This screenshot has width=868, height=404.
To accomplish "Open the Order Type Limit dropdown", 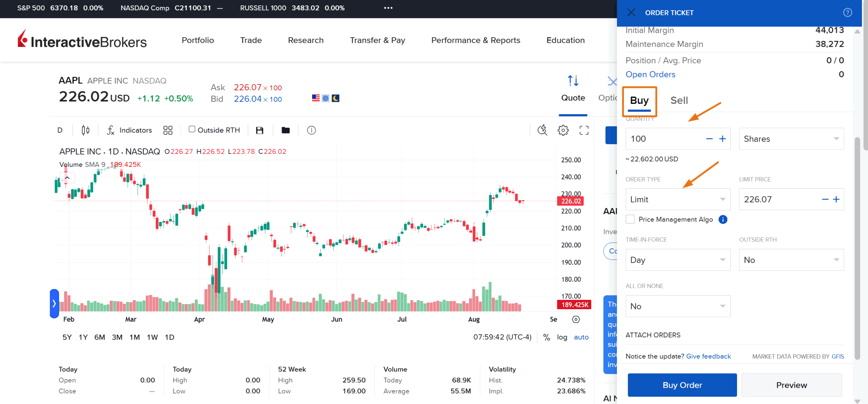I will tap(678, 199).
